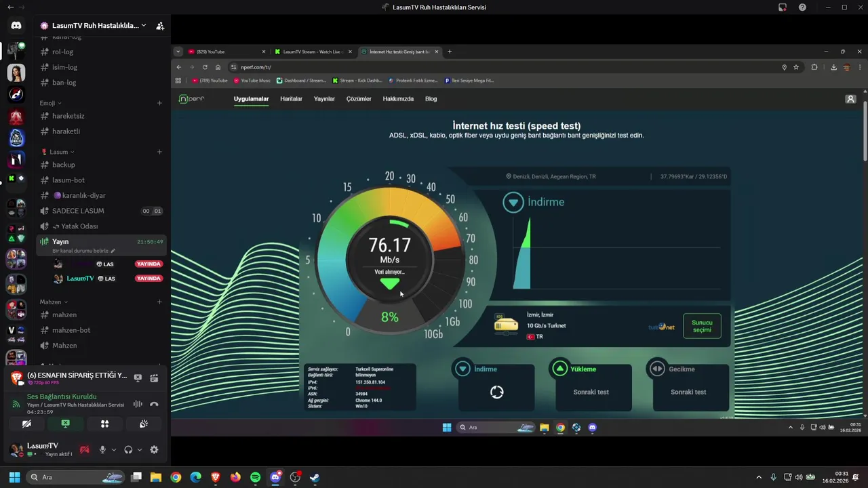Viewport: 868px width, 488px height.
Task: Open File Explorer from the main taskbar
Action: click(x=156, y=477)
